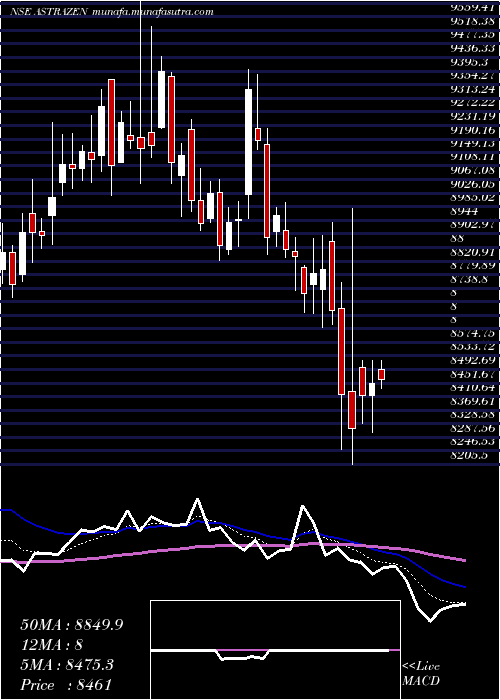Click the <<Live MACD label
Viewport: 500px width, 700px height.
coord(421,674)
